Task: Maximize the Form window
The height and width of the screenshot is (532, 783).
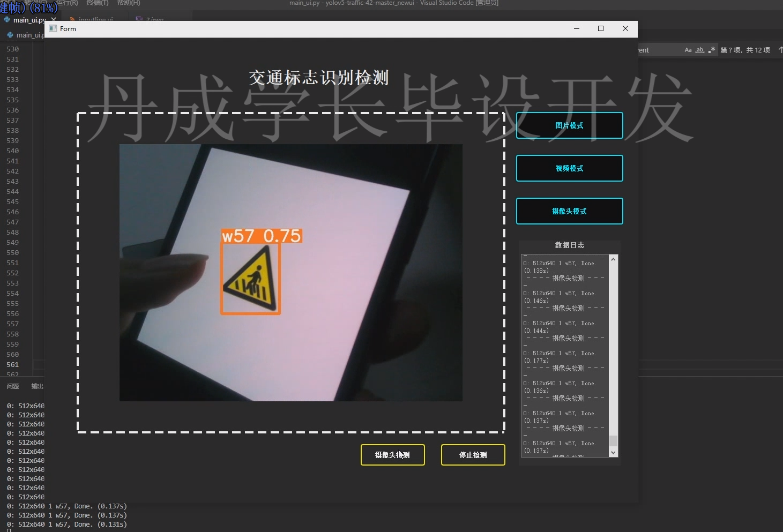Action: [x=601, y=28]
